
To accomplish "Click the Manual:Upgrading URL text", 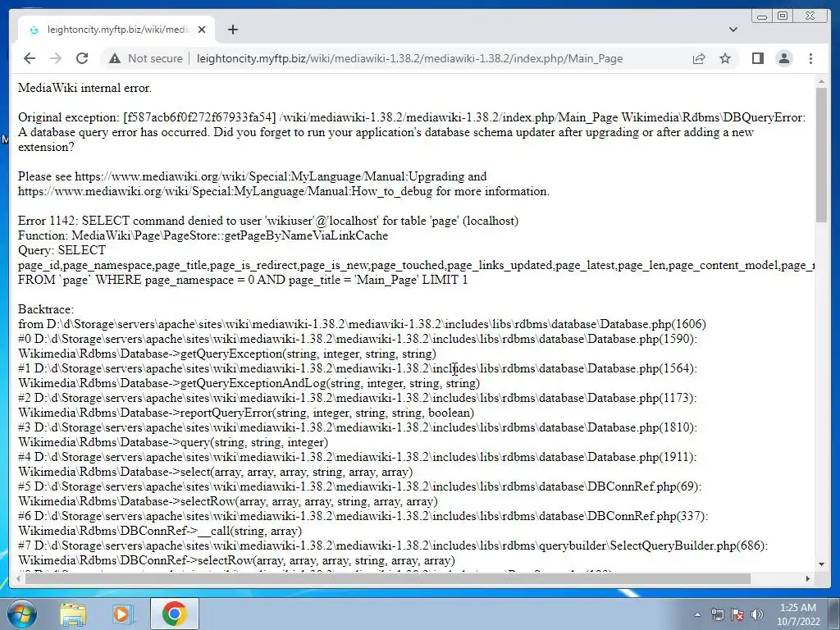I will [269, 176].
